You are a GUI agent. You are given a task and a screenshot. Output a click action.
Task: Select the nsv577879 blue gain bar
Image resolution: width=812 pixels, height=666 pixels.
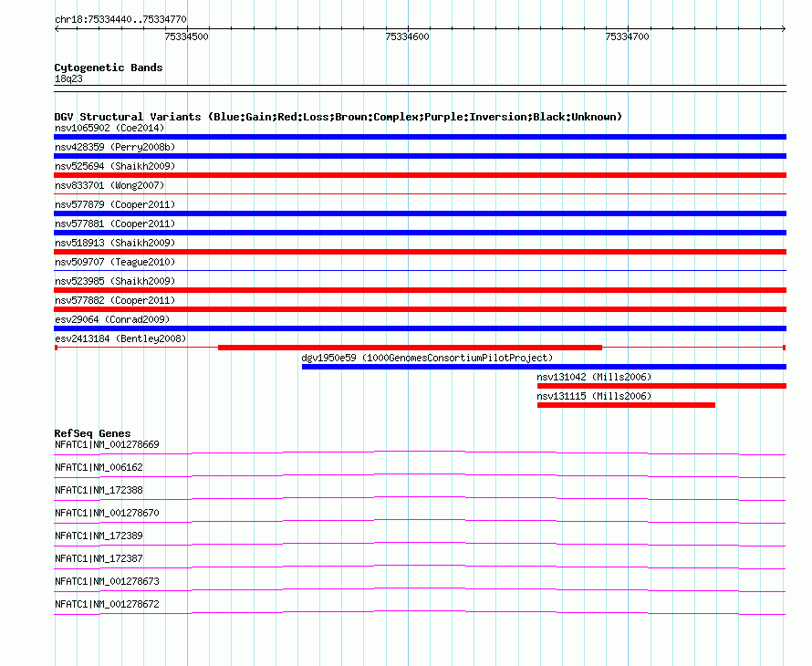pos(420,213)
